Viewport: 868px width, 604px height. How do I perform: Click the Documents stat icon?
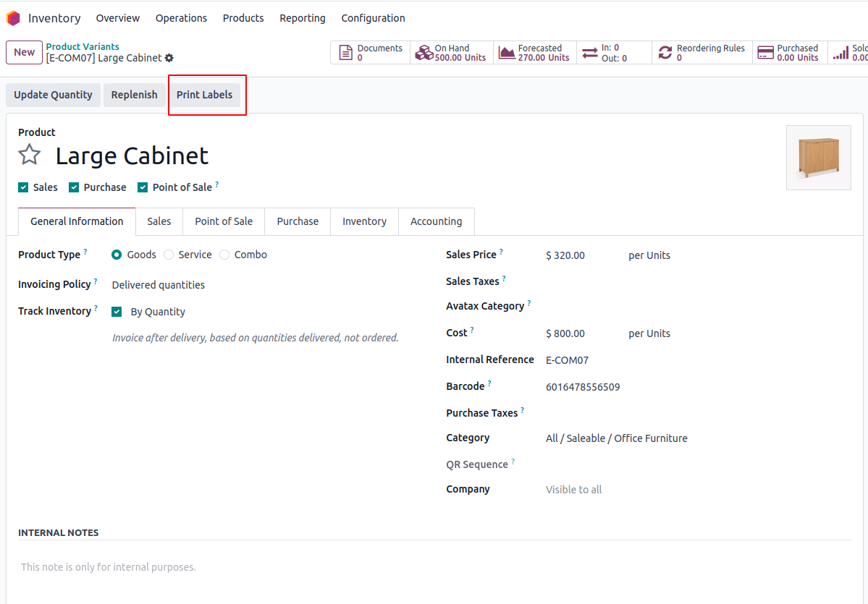[x=346, y=53]
